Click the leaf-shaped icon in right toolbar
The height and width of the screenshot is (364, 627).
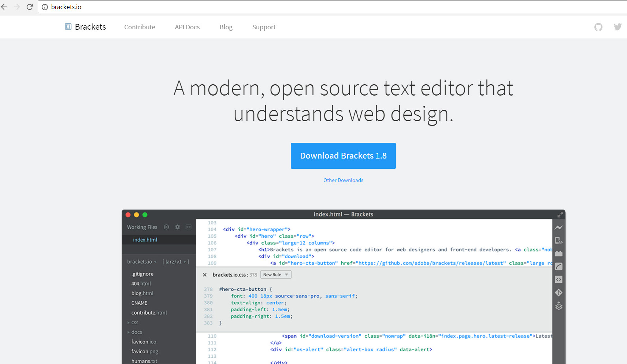click(x=559, y=267)
